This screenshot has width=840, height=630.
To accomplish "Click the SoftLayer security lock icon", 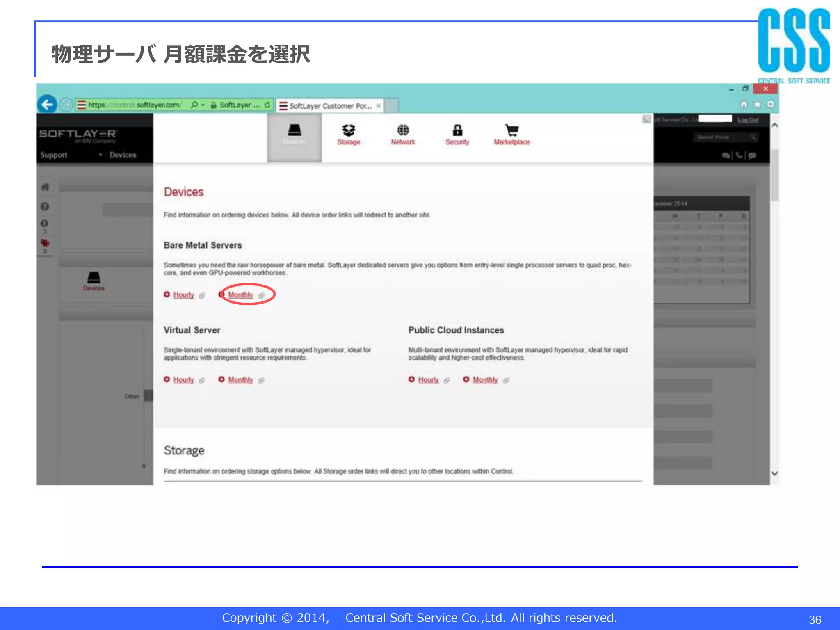I will pos(213,105).
